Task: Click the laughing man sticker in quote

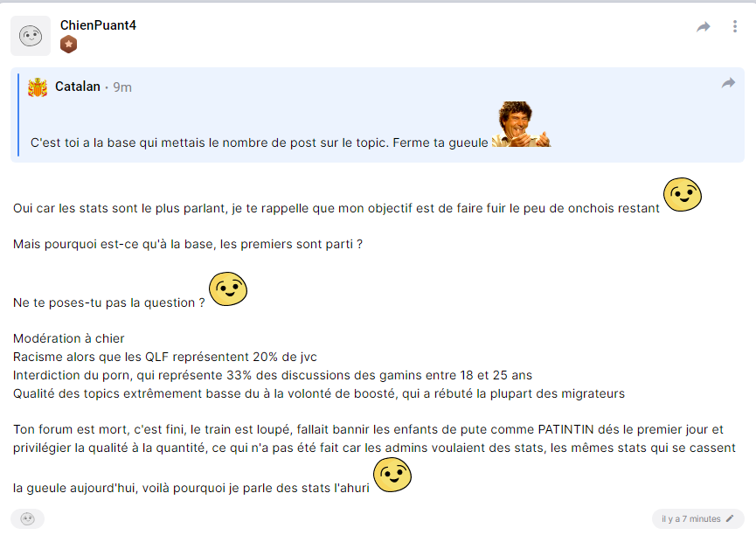Action: point(521,124)
